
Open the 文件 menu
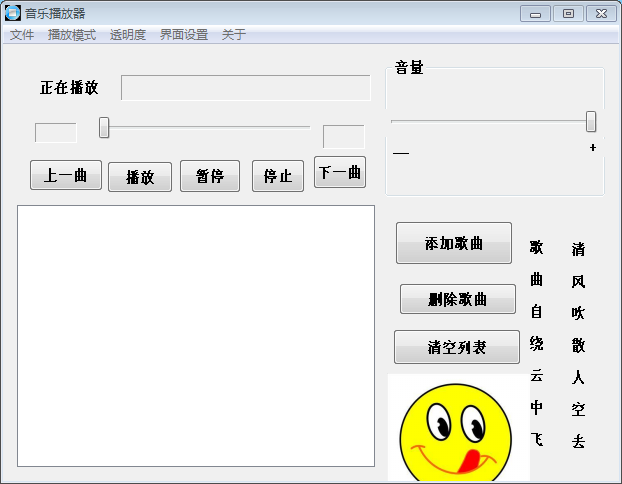pyautogui.click(x=22, y=35)
